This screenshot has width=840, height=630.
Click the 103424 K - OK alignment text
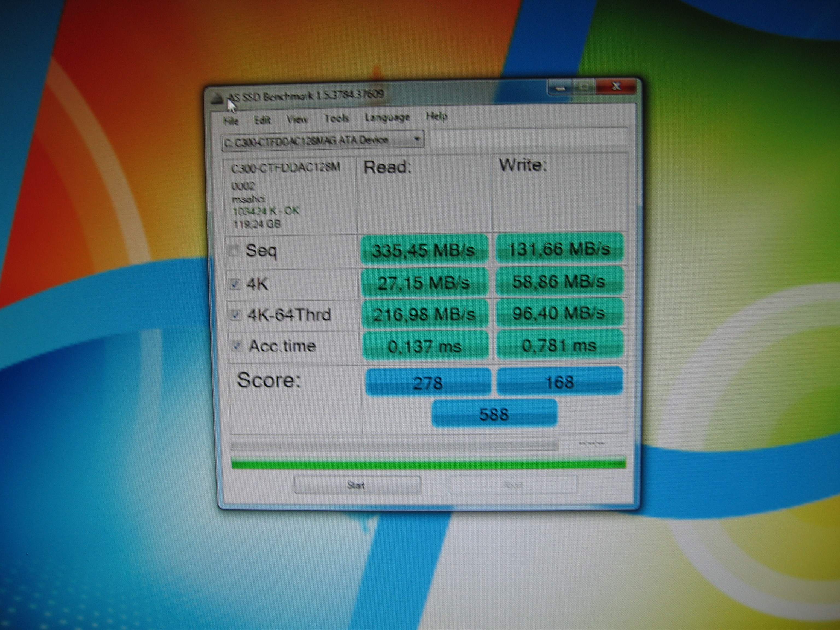tap(266, 211)
